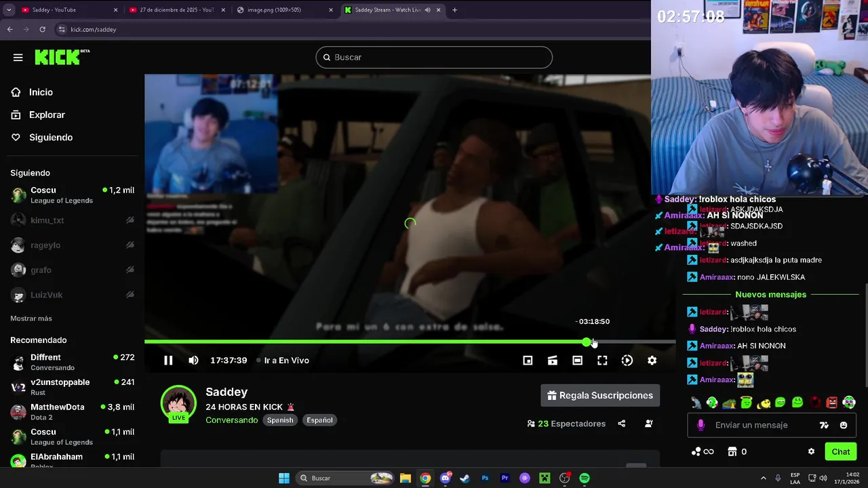Select the Spanish tag
868x488 pixels.
click(x=279, y=420)
